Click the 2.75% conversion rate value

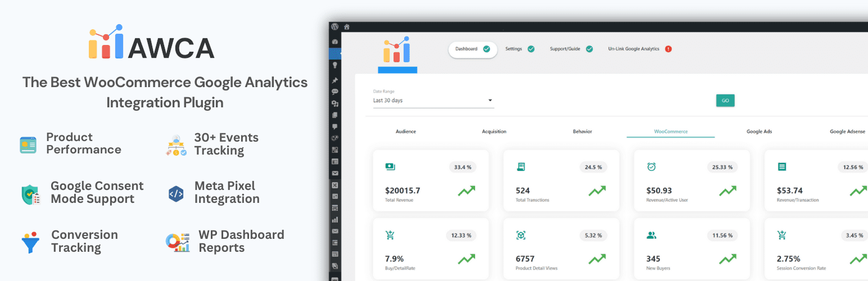point(788,259)
